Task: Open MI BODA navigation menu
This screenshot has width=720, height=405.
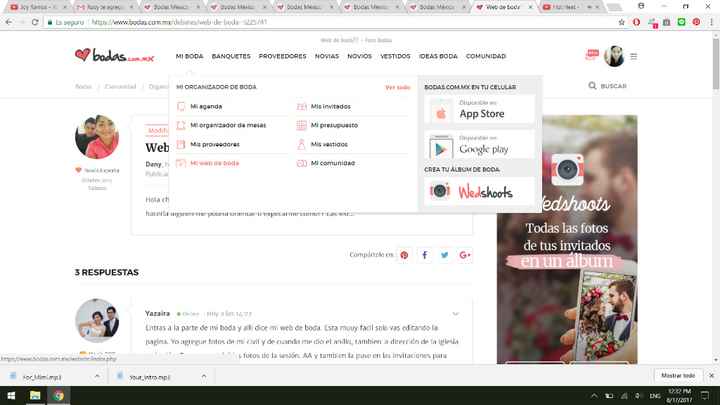Action: [x=189, y=56]
